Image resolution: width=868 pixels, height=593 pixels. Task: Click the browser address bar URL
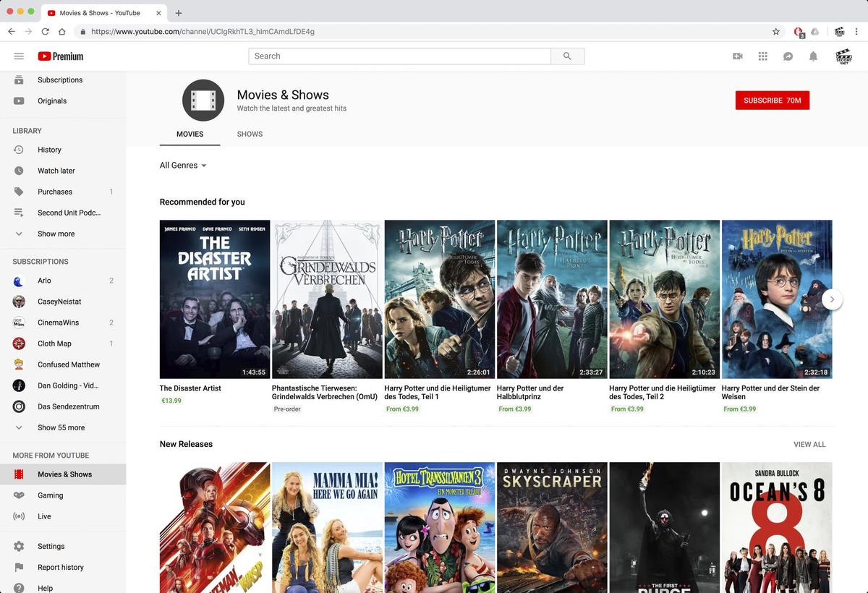pos(203,32)
